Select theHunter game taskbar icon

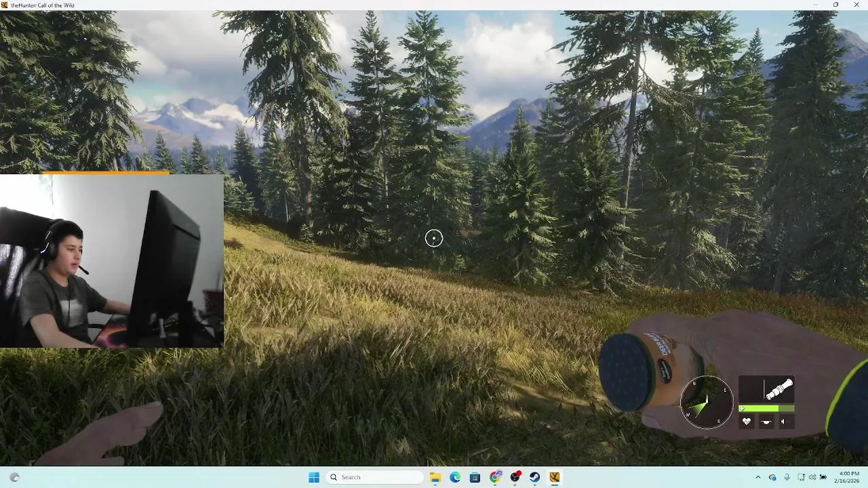tap(554, 477)
